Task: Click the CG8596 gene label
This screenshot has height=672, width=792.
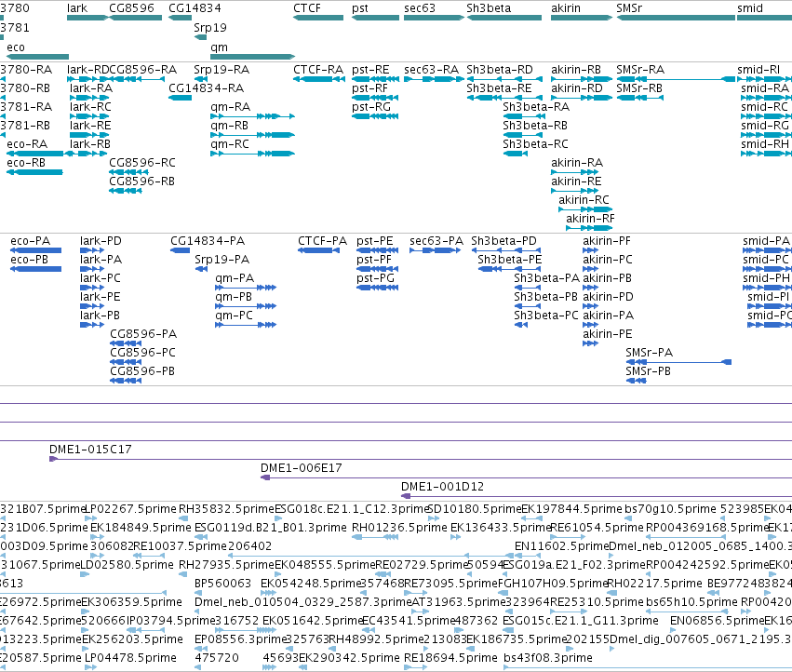Action: coord(132,8)
